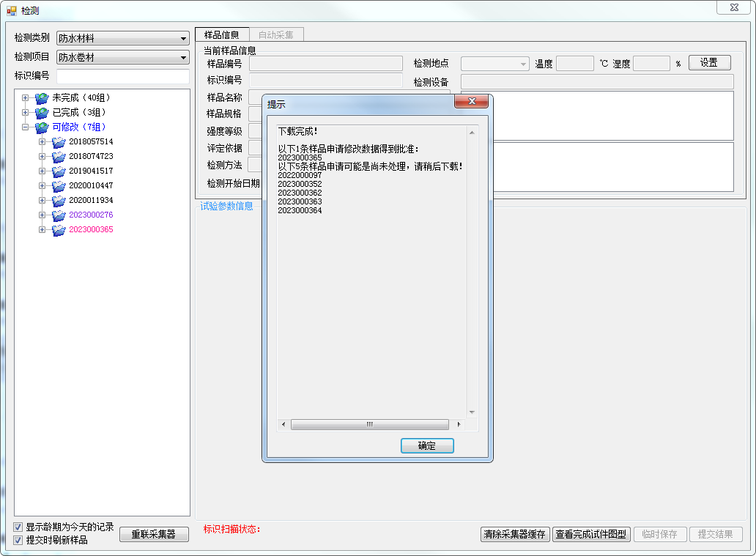Toggle 显示龄期为今天的记录 checkbox
The width and height of the screenshot is (756, 556).
pos(18,527)
